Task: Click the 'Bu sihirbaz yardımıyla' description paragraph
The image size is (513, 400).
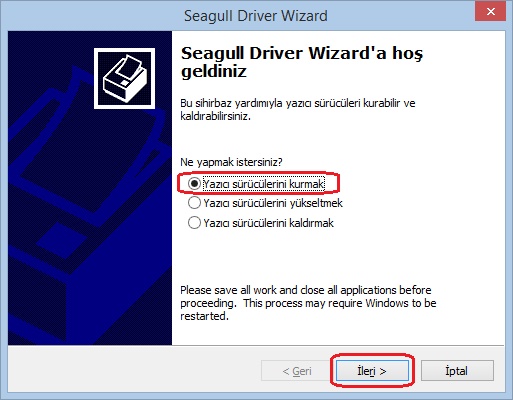Action: (x=298, y=109)
